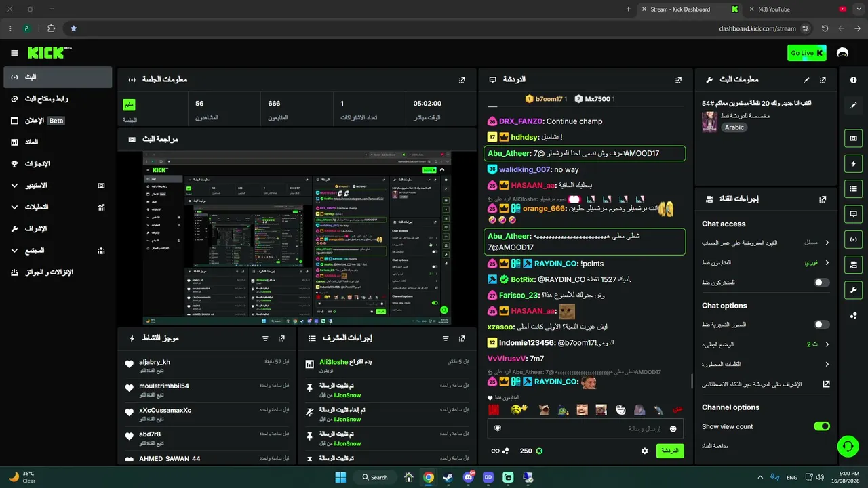The image size is (868, 488).
Task: Click the green الدردشة send button
Action: tap(670, 451)
